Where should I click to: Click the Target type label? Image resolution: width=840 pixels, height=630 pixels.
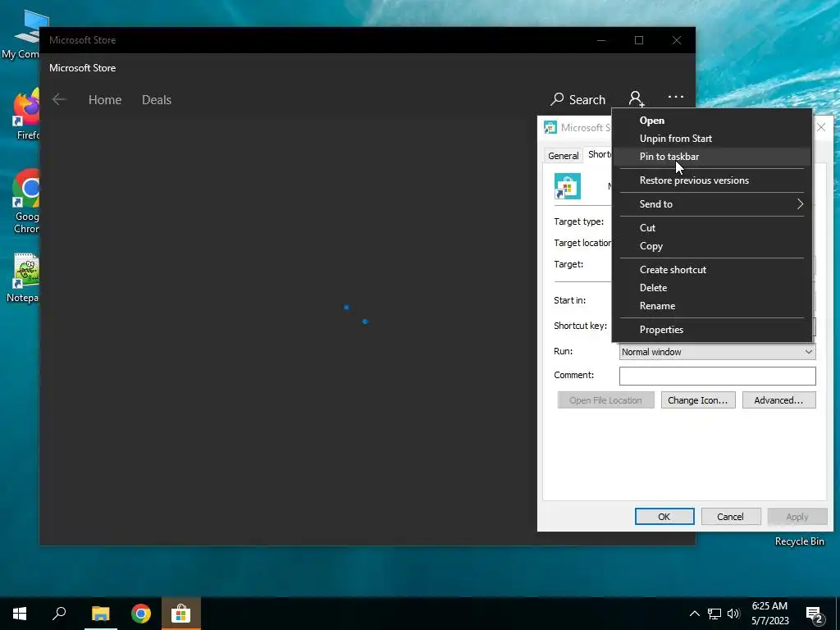(x=578, y=221)
